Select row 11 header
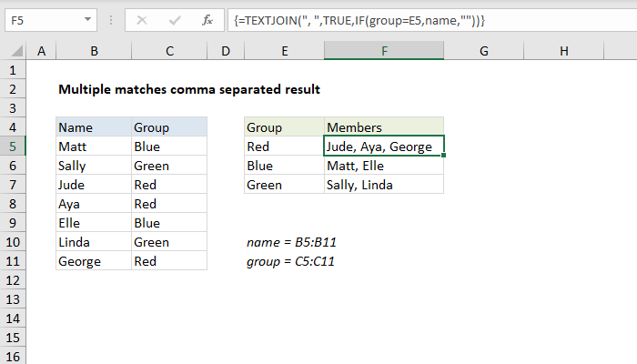The image size is (637, 364). (13, 261)
